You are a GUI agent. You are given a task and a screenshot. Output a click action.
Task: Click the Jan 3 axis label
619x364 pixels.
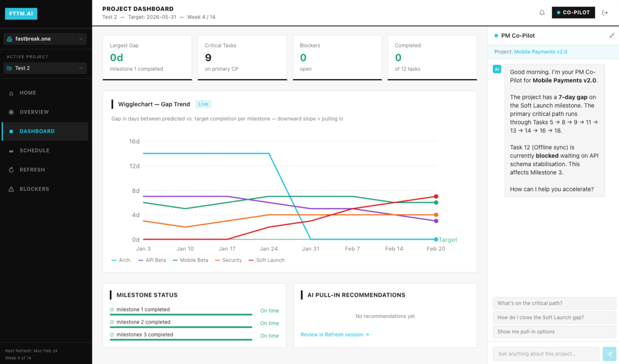click(x=143, y=249)
